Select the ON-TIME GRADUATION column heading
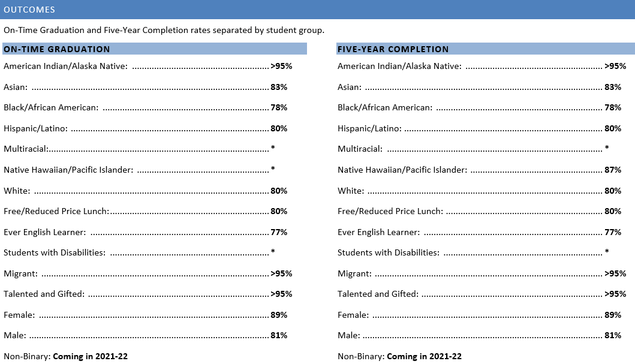This screenshot has height=364, width=635. click(57, 49)
